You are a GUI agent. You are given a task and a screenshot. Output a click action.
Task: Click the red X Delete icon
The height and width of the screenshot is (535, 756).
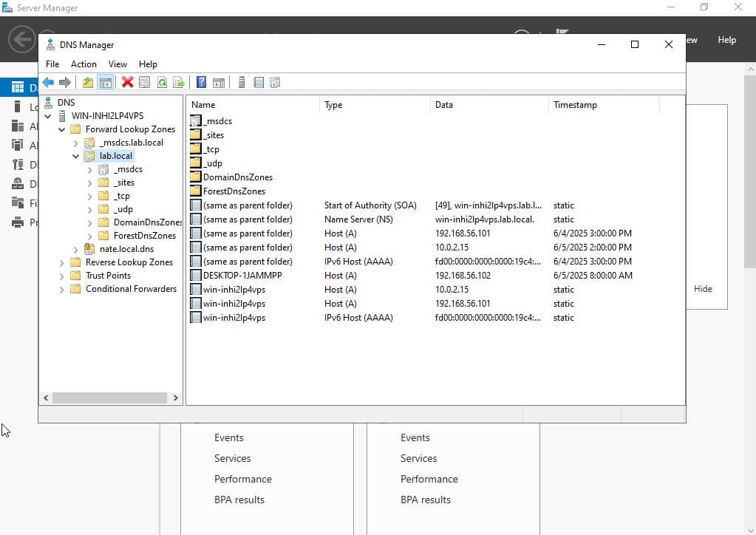(x=127, y=82)
